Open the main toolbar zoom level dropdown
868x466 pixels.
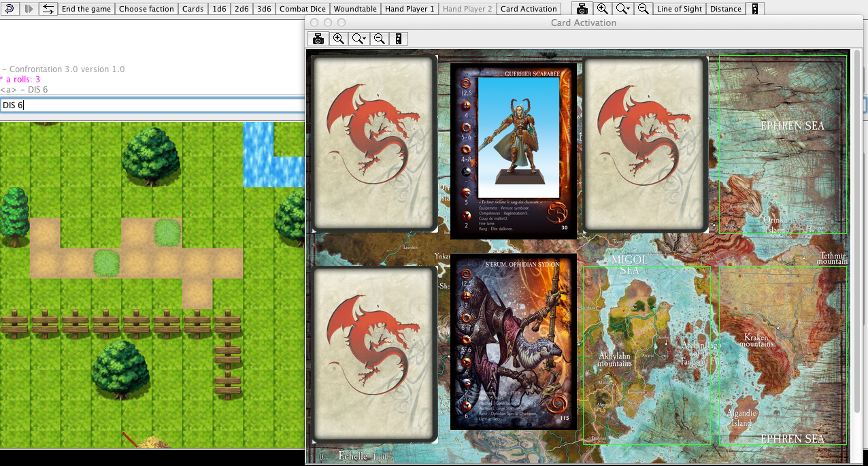coord(623,9)
